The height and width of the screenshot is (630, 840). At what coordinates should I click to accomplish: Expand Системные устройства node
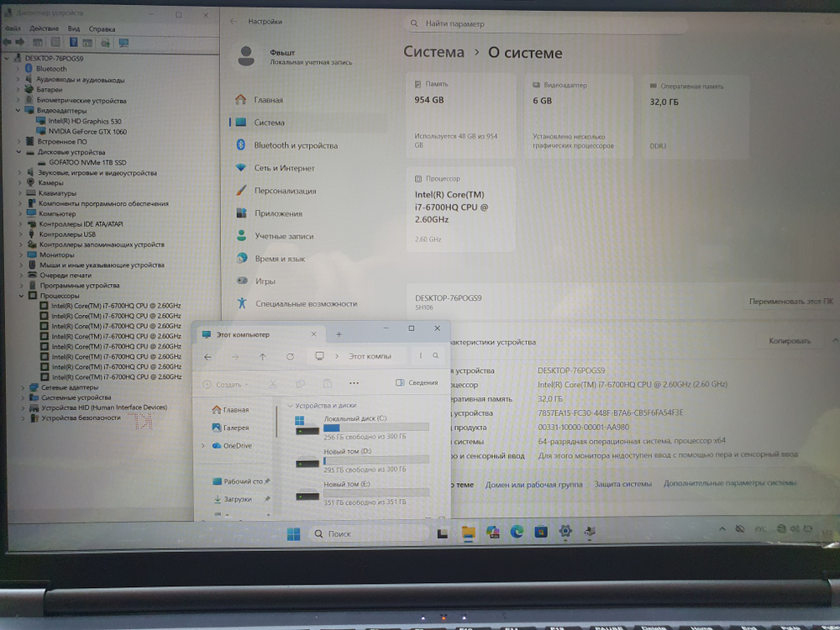[23, 397]
